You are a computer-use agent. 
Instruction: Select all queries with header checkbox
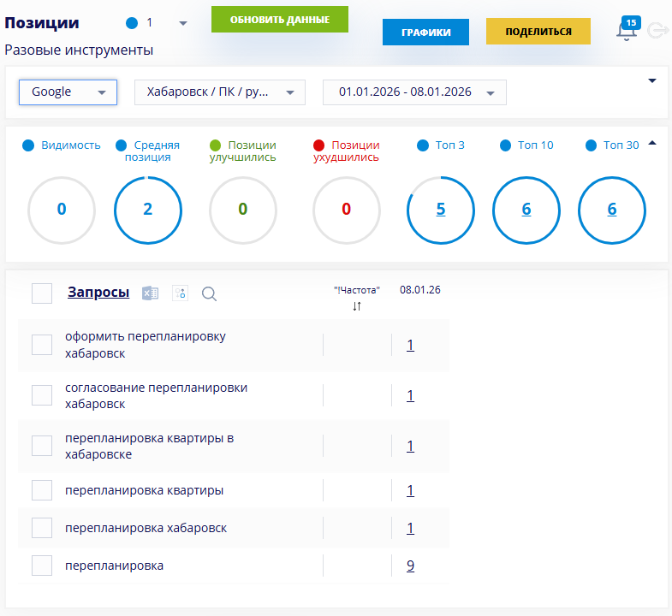[42, 293]
